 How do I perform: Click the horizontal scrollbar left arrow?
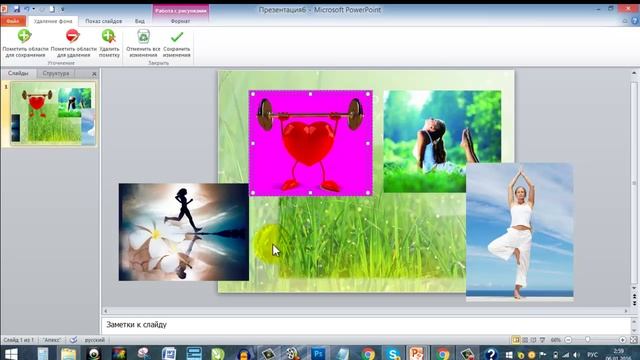[x=106, y=311]
